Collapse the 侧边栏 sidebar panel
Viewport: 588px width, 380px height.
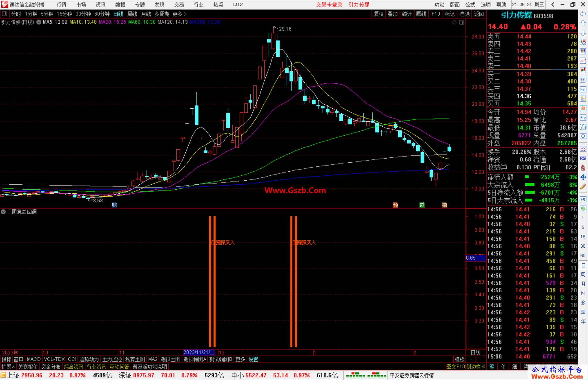(x=476, y=367)
